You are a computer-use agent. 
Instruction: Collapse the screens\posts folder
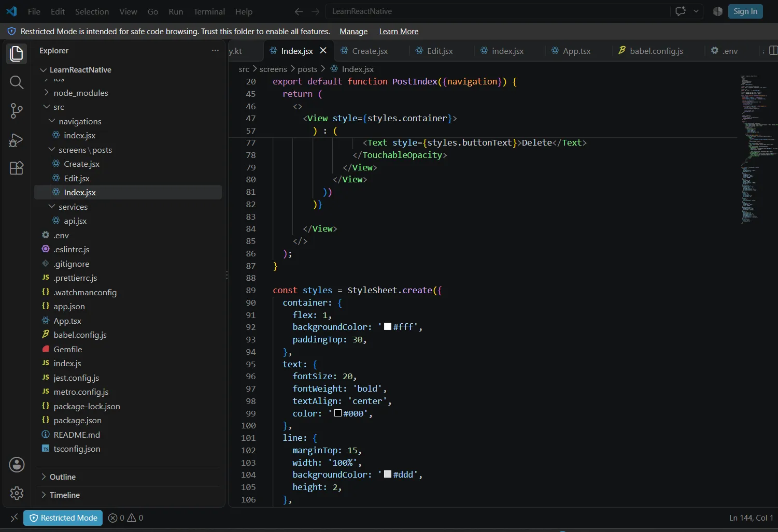click(x=52, y=149)
